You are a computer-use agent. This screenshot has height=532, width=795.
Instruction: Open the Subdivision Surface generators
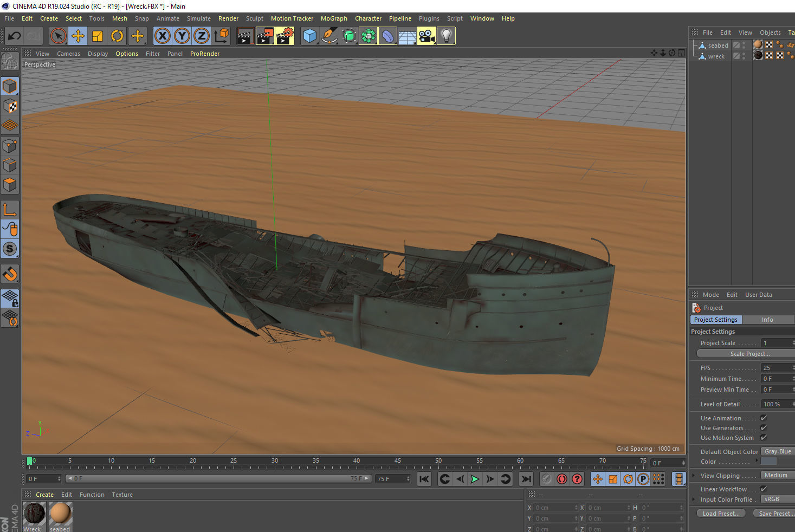coord(348,36)
